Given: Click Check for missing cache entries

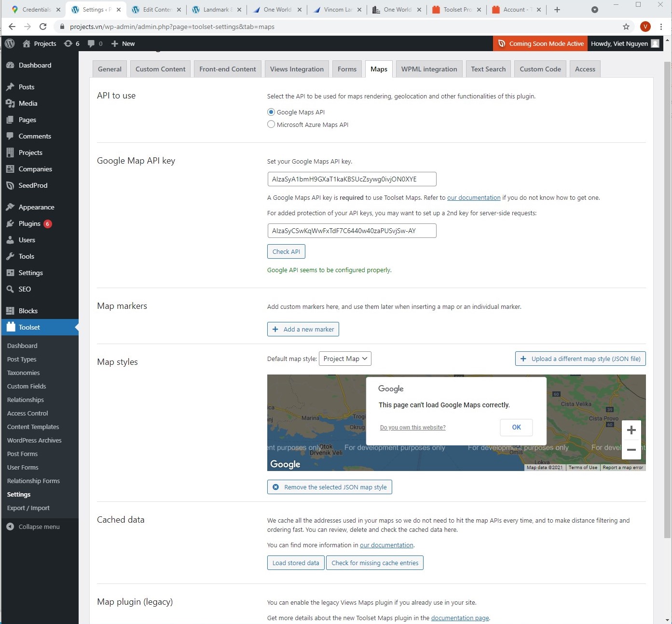Looking at the screenshot, I should (375, 563).
